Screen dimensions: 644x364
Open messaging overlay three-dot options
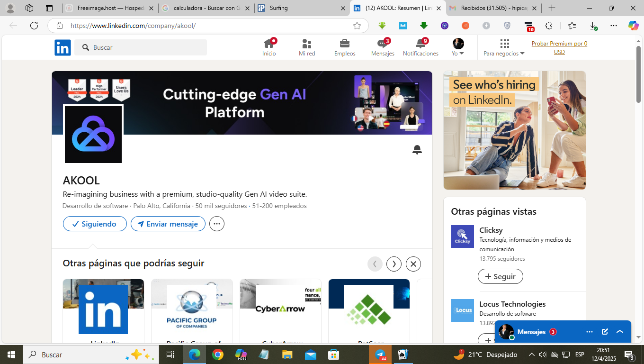590,332
